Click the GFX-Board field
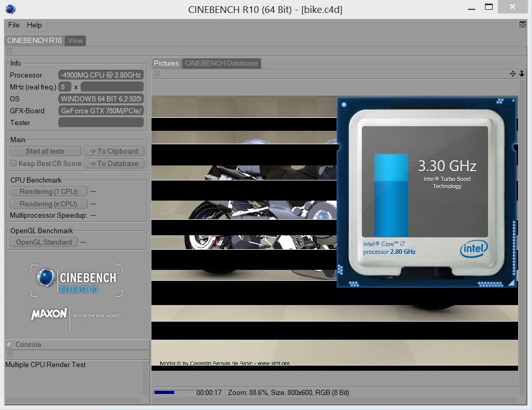 [101, 111]
